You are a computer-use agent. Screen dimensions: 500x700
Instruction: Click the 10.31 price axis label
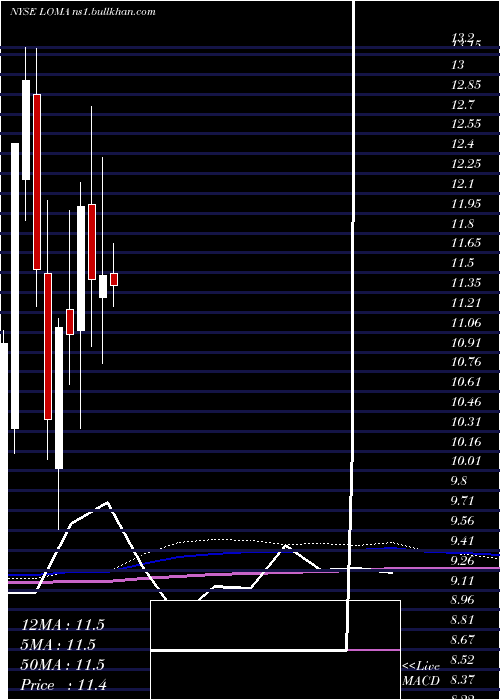[466, 421]
